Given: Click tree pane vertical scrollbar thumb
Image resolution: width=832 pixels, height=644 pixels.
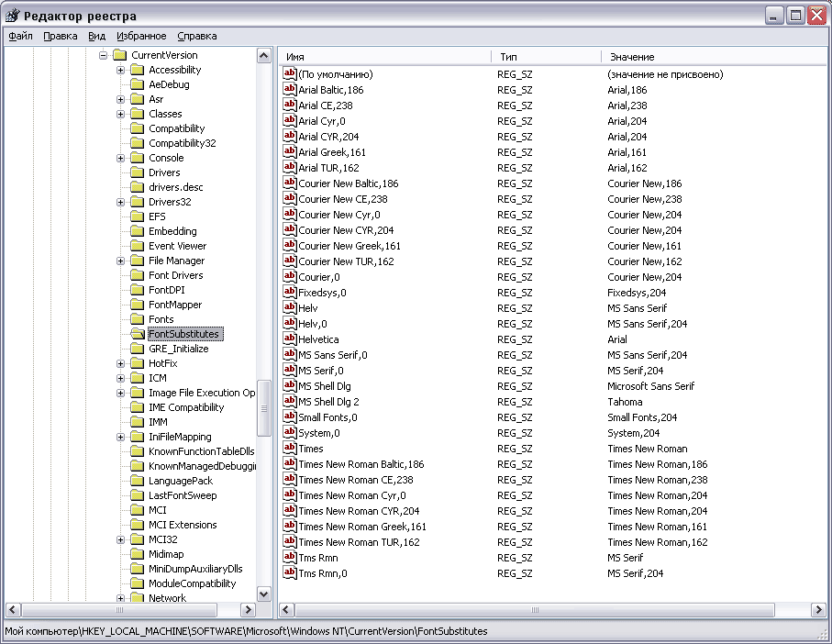Looking at the screenshot, I should 263,408.
